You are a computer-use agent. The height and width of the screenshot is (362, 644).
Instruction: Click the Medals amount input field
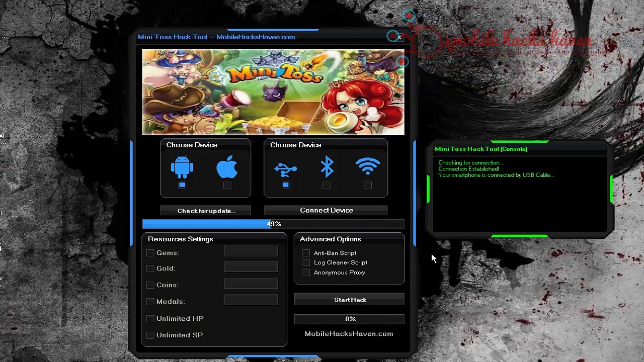251,300
